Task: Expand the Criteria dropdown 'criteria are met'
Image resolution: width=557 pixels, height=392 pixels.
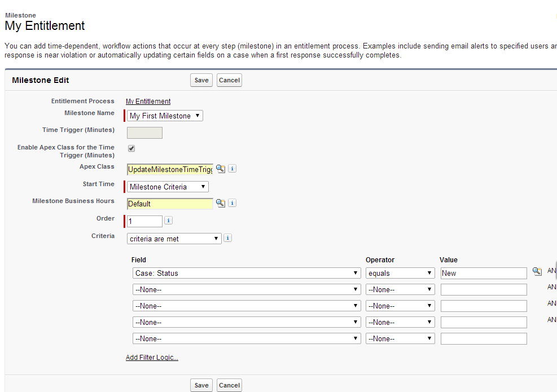Action: click(x=174, y=239)
